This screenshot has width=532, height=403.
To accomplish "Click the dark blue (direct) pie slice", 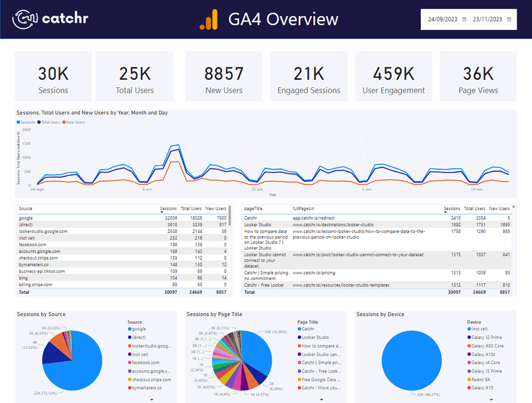I will [55, 354].
